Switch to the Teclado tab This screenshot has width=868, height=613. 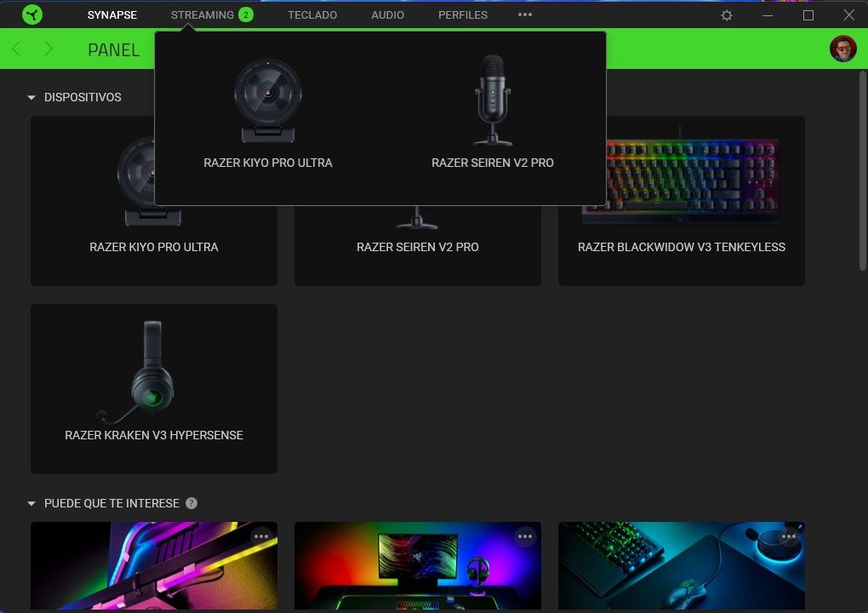(x=312, y=14)
